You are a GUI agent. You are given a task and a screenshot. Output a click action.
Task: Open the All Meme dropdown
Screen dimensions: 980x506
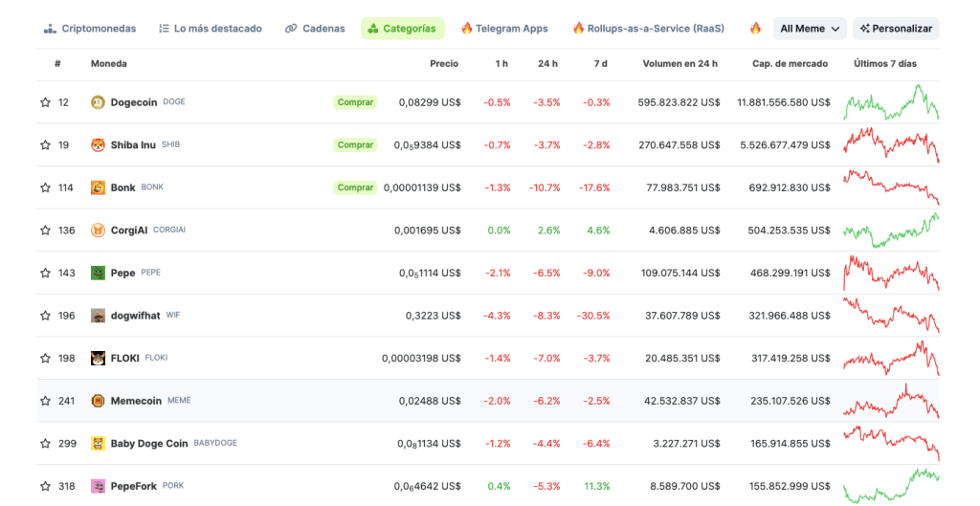[x=810, y=29]
